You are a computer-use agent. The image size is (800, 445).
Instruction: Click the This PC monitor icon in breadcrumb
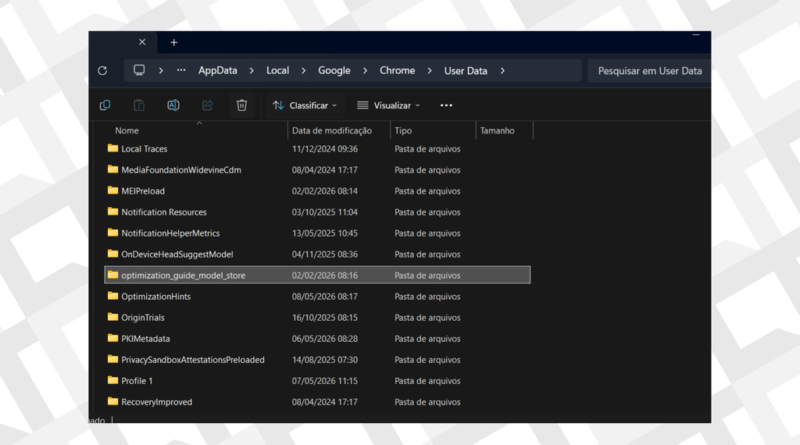tap(139, 70)
